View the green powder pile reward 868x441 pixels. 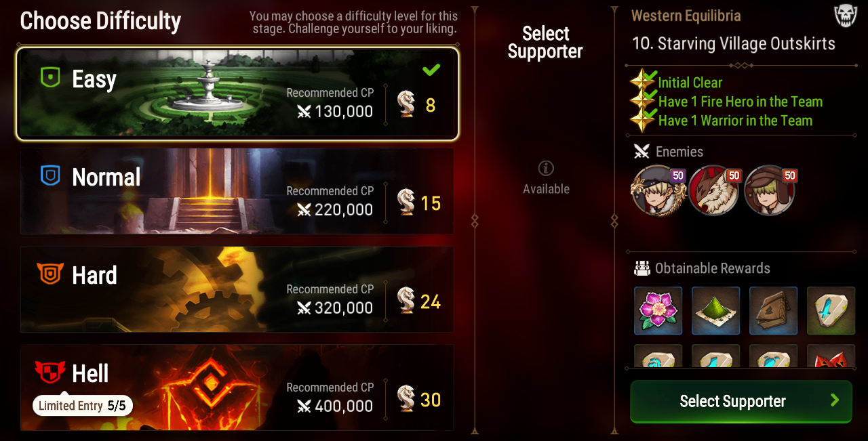[x=716, y=311]
